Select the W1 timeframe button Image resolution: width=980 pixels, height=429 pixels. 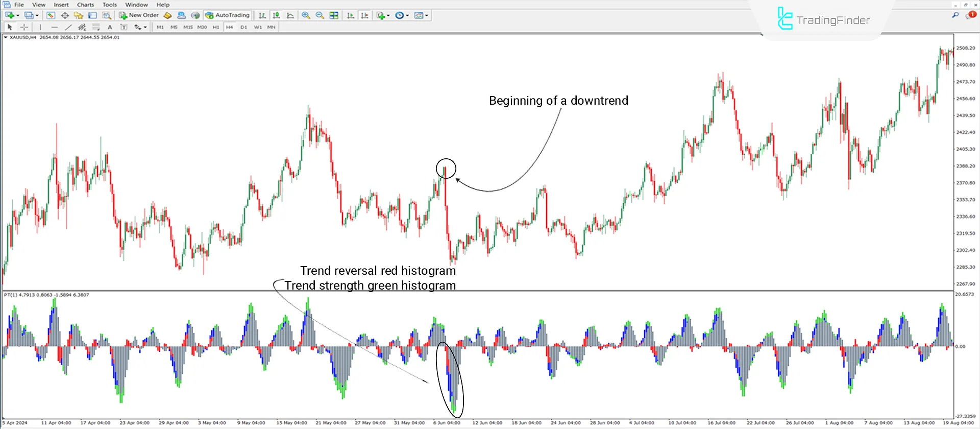[258, 27]
